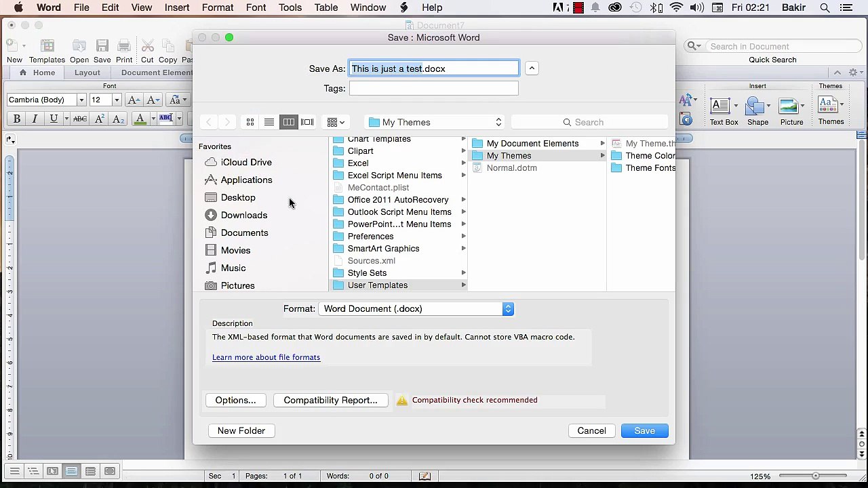868x488 pixels.
Task: Toggle Underline in Word ribbon
Action: [54, 119]
